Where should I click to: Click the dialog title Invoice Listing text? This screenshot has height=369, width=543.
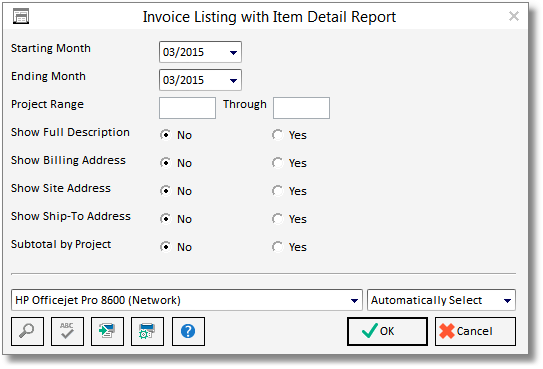[x=269, y=17]
